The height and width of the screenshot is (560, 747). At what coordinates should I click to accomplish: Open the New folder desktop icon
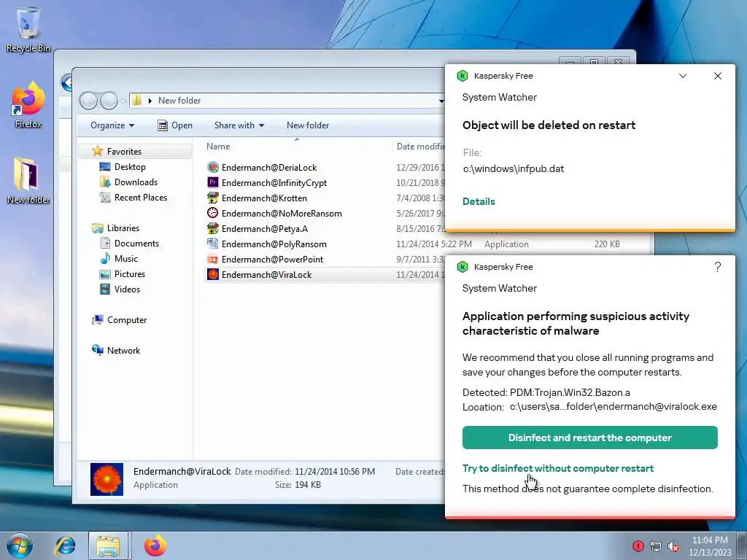(28, 181)
